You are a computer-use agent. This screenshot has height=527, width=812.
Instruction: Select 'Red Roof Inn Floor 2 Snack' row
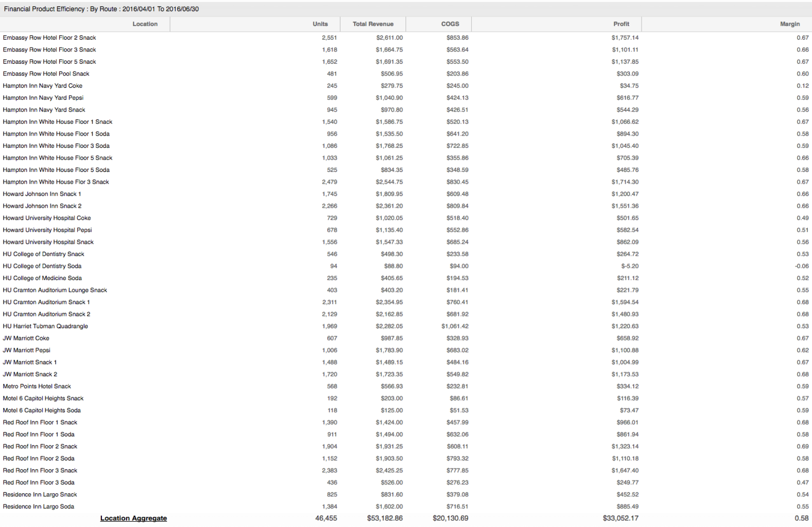pos(406,446)
